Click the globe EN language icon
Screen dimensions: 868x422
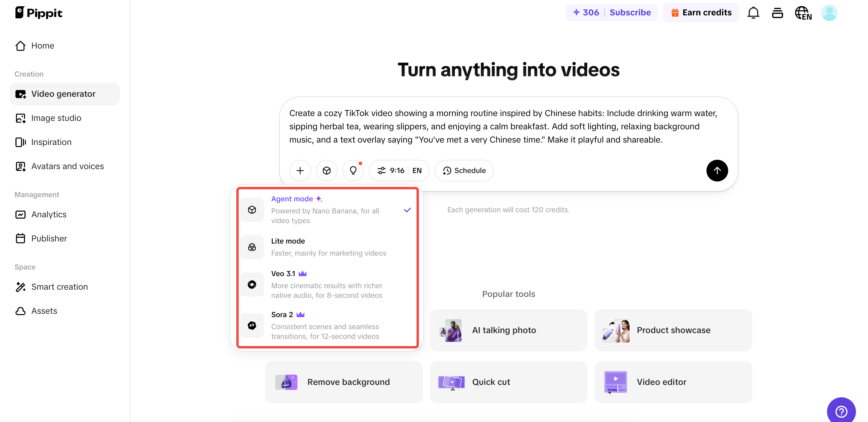tap(803, 13)
